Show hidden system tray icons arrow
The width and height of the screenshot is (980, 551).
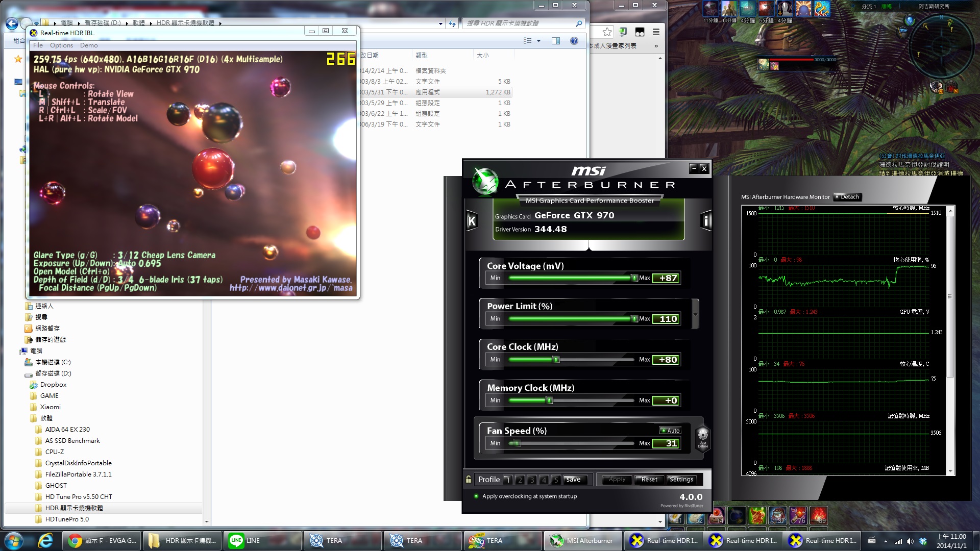(x=886, y=541)
